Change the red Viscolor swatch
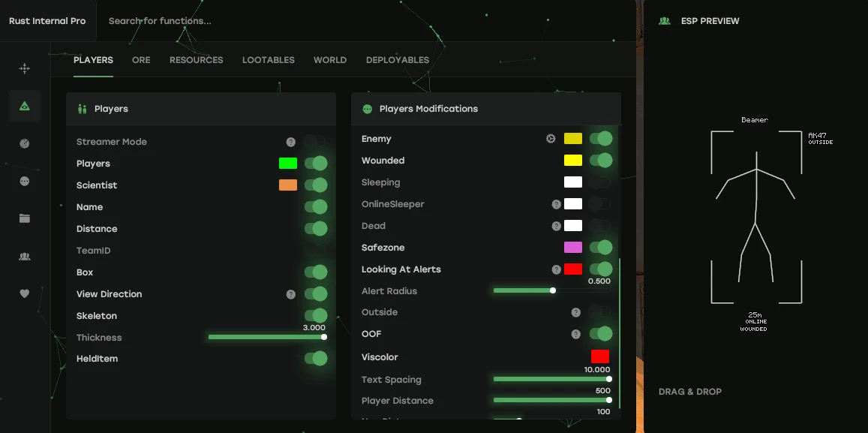 pyautogui.click(x=600, y=356)
